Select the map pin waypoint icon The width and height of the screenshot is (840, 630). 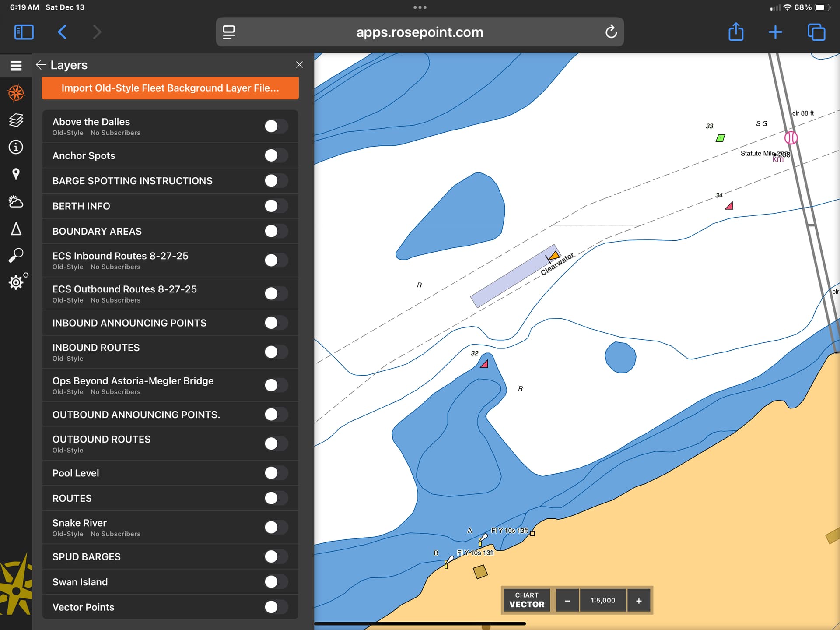pyautogui.click(x=16, y=174)
